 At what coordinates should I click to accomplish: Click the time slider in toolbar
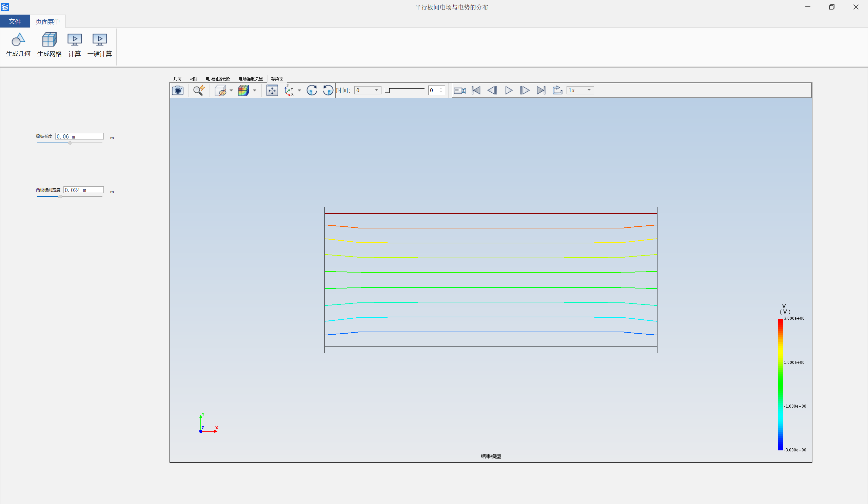pos(405,90)
